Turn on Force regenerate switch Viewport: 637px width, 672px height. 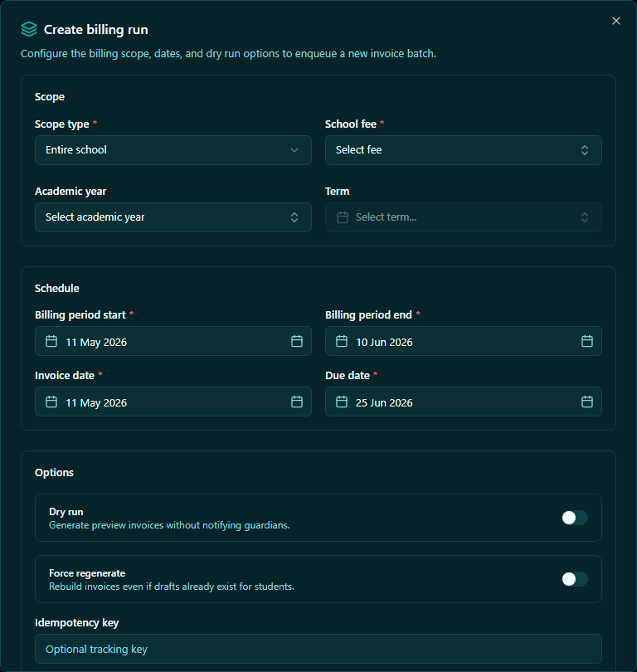point(575,579)
